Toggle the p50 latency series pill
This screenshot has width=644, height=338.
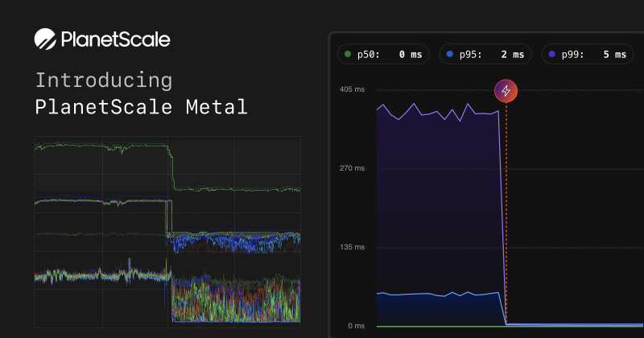382,55
